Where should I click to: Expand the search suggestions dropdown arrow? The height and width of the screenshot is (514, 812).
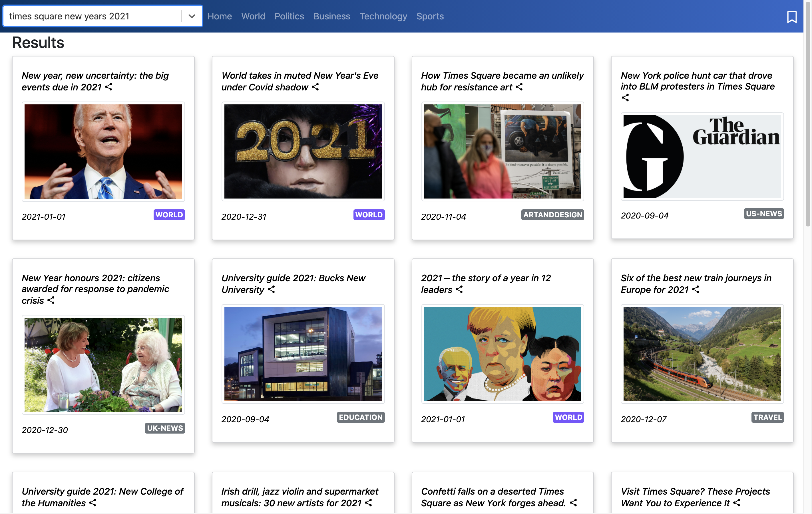(192, 16)
